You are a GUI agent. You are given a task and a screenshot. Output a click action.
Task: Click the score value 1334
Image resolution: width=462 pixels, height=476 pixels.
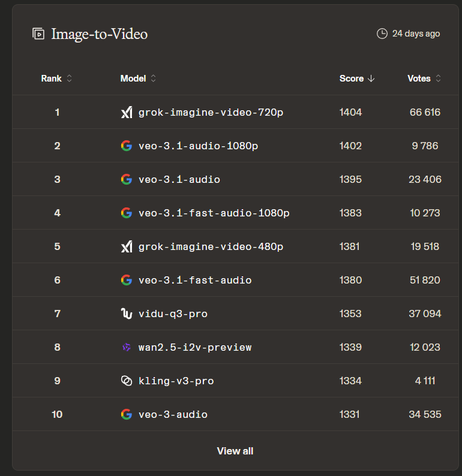pyautogui.click(x=350, y=381)
